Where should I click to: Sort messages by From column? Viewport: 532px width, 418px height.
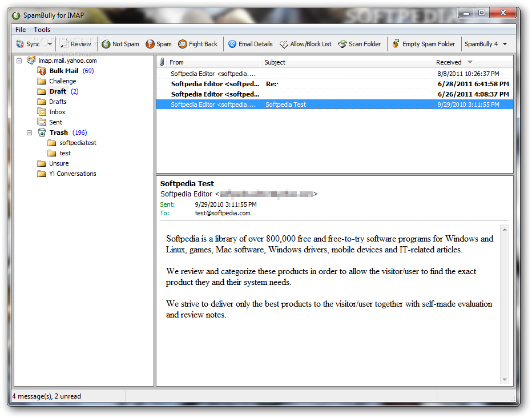[x=213, y=62]
